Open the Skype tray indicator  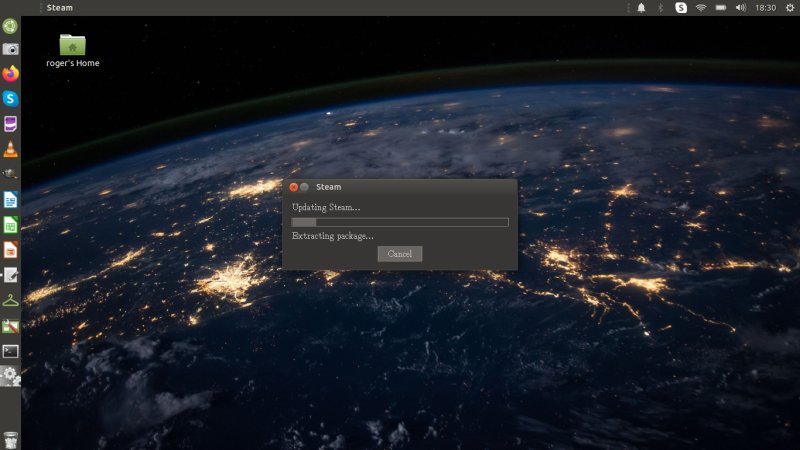681,8
